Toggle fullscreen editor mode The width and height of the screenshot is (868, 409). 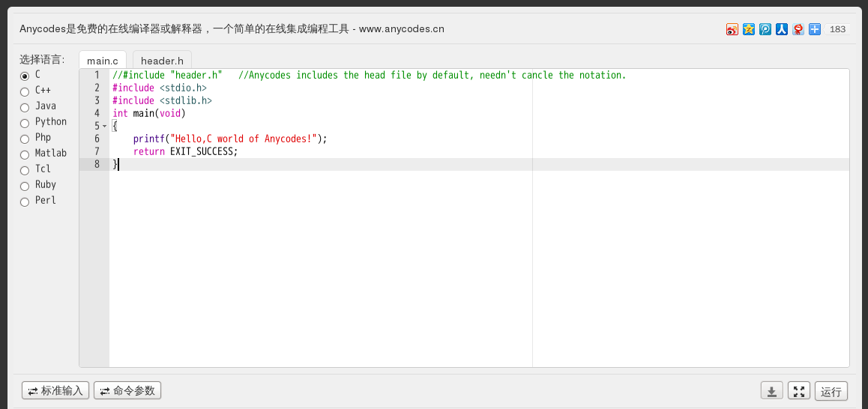click(799, 391)
